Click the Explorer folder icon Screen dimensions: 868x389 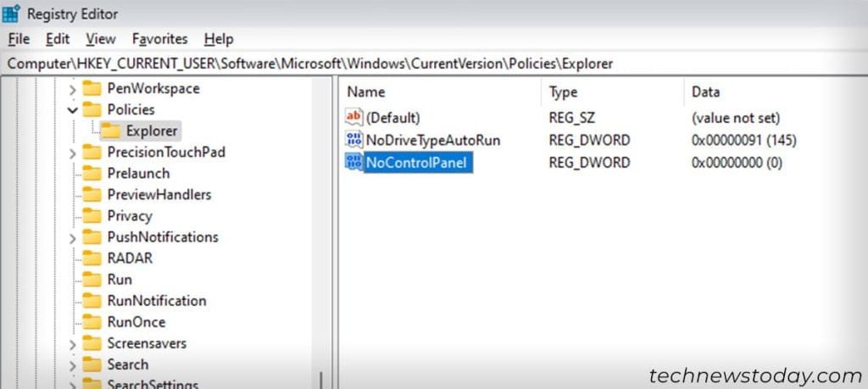(x=111, y=131)
